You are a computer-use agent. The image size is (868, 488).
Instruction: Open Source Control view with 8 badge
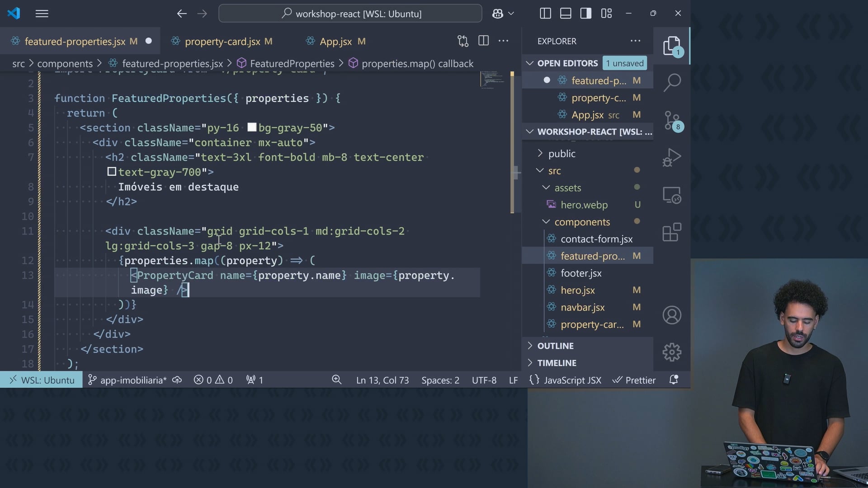click(672, 121)
